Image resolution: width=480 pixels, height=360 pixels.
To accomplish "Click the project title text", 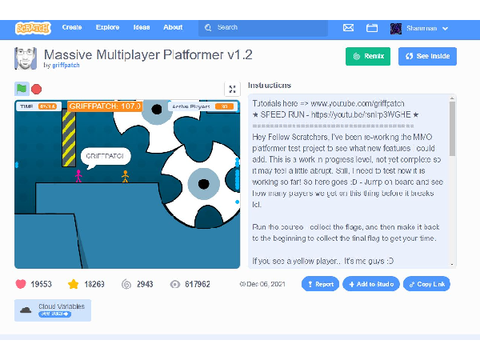I will [x=148, y=55].
